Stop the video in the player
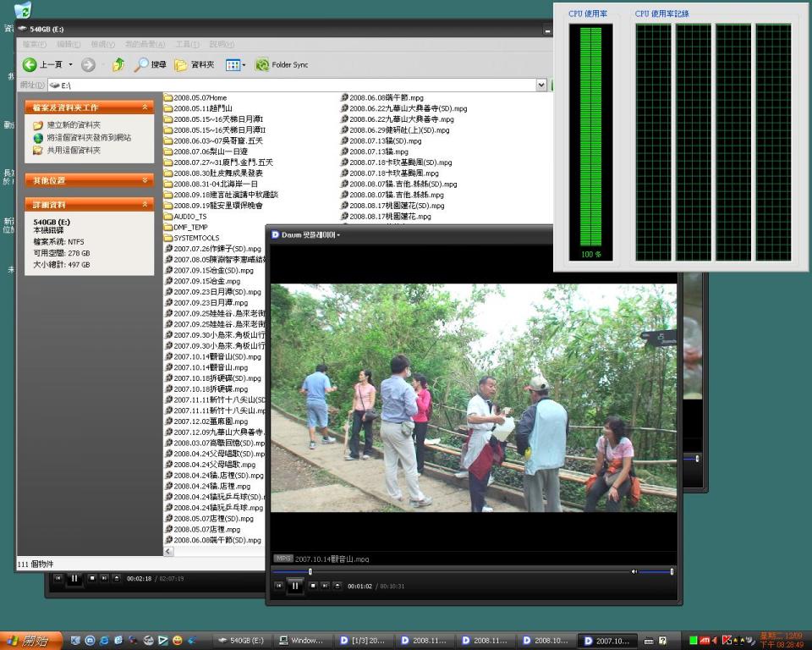Viewport: 812px width, 650px height. [314, 584]
